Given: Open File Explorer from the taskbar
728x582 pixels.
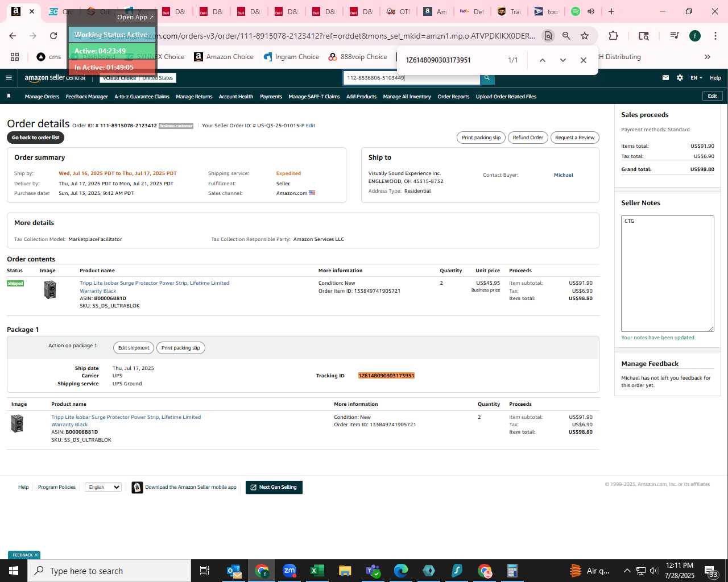Looking at the screenshot, I should point(345,571).
